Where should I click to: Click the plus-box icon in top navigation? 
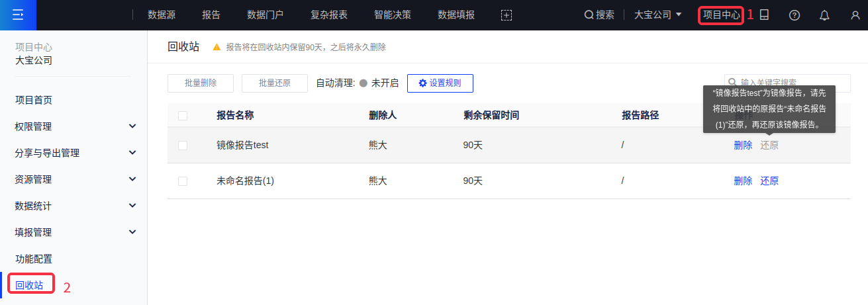pos(506,15)
